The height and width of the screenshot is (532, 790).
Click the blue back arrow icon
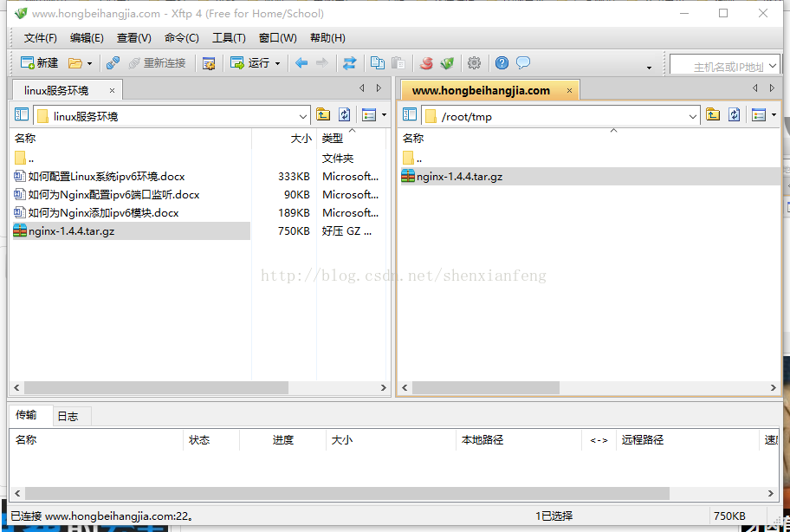point(301,63)
